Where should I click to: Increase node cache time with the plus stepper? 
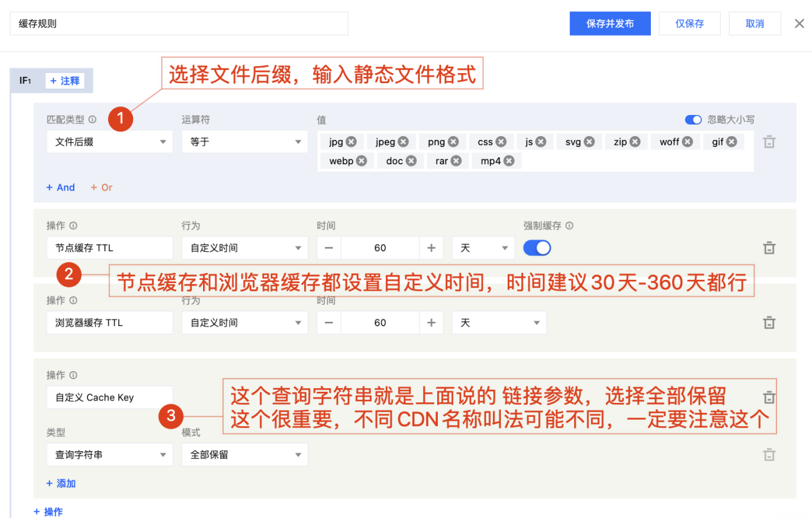pyautogui.click(x=431, y=248)
